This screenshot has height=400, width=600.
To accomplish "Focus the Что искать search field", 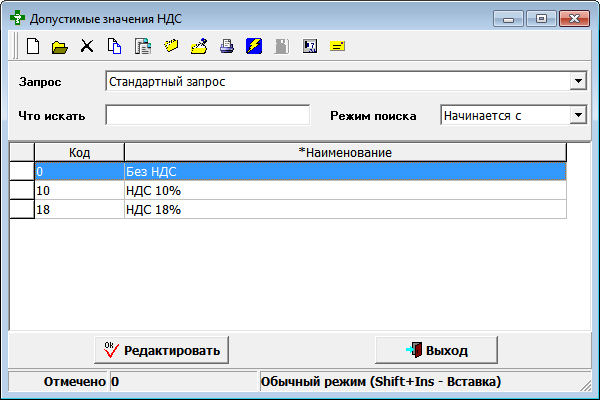I will click(x=207, y=115).
